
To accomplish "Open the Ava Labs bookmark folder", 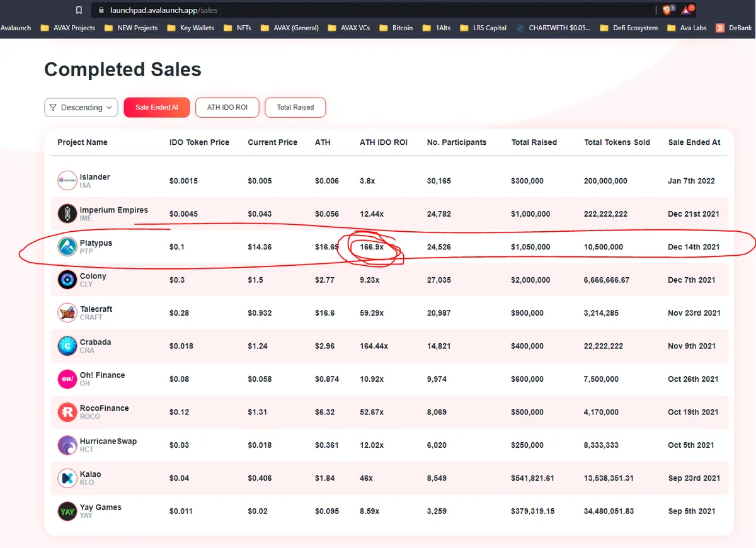I will (x=687, y=28).
